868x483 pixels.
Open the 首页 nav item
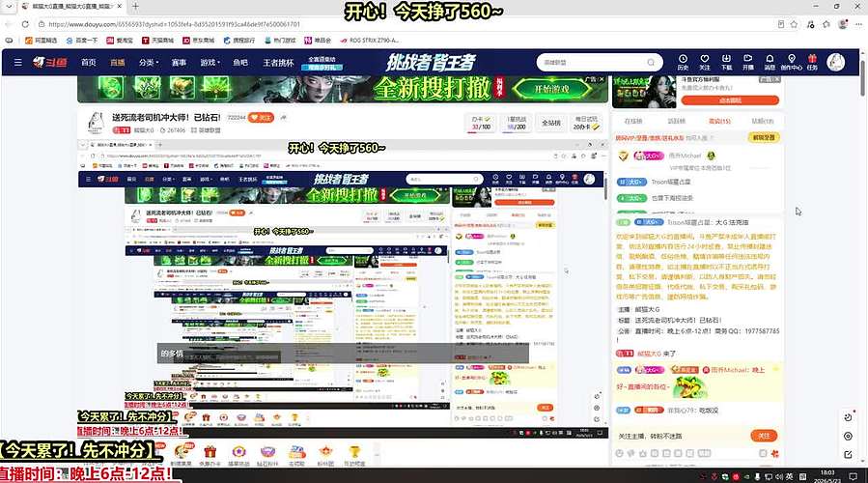point(89,63)
